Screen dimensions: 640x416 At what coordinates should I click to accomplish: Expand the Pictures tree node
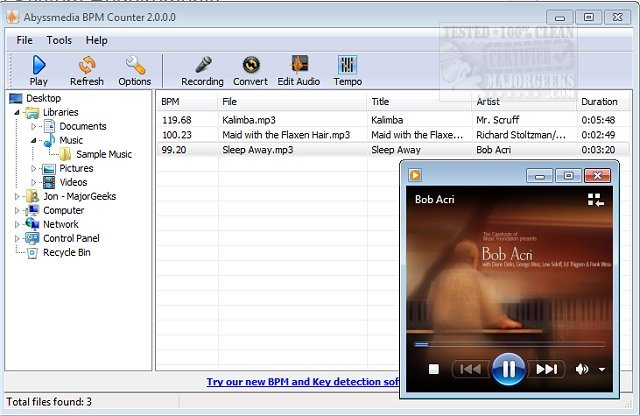click(33, 168)
